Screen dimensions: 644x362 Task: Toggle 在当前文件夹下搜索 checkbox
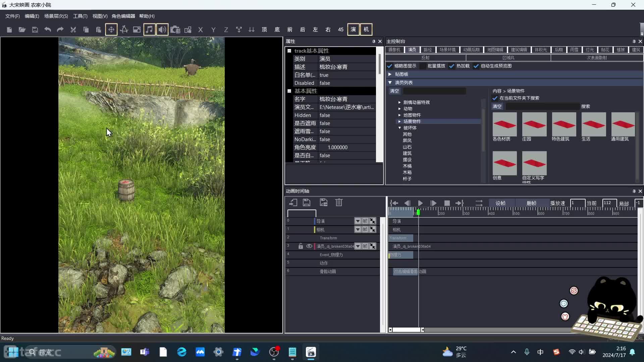[495, 98]
